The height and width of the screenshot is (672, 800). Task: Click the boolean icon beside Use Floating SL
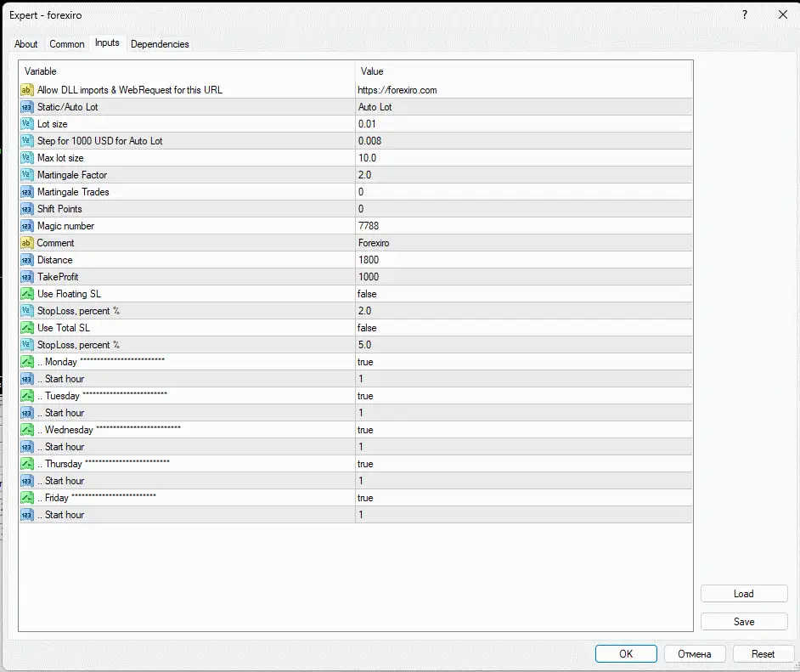point(26,294)
